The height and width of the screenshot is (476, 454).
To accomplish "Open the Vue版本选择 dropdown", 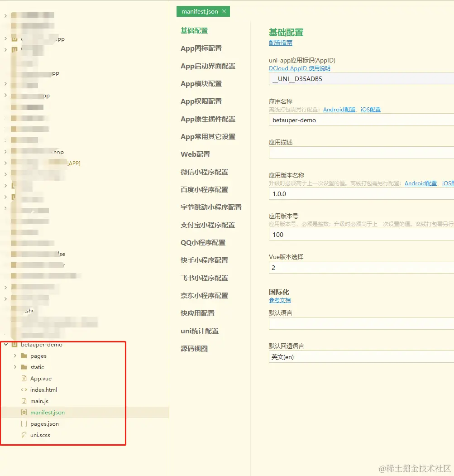I will tap(361, 268).
